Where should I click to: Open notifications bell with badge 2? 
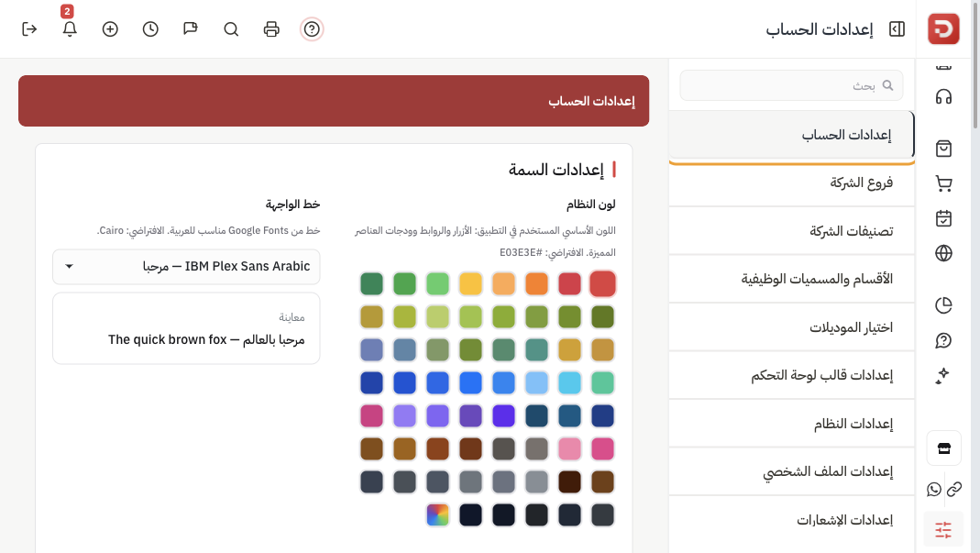coord(70,29)
